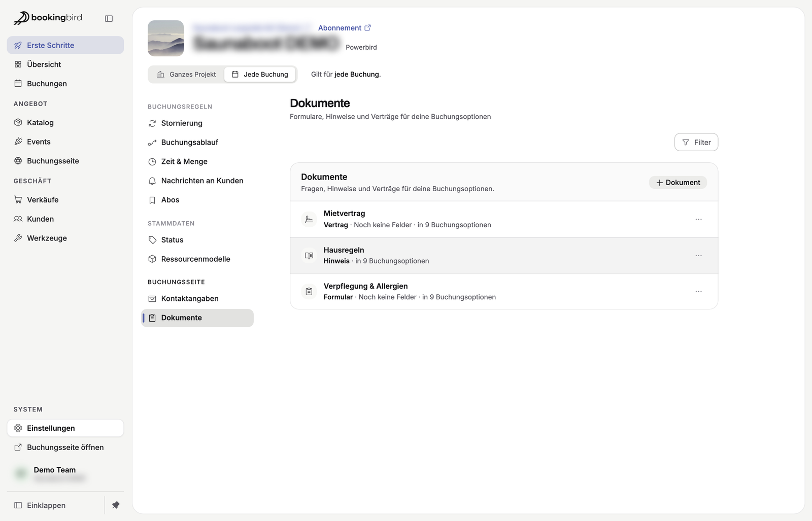Open Buchungsseite öffnen external link
Viewport: 812px width, 521px height.
tap(65, 447)
